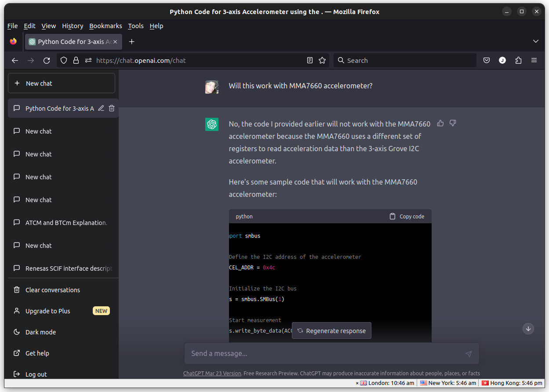Give thumbs up to the response
Image resolution: width=549 pixels, height=392 pixels.
click(440, 123)
